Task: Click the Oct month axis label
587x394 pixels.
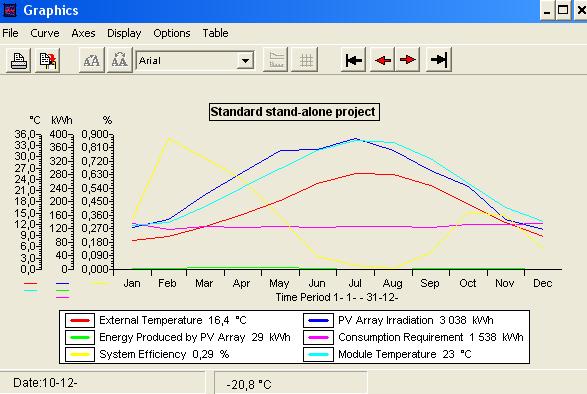Action: point(468,283)
